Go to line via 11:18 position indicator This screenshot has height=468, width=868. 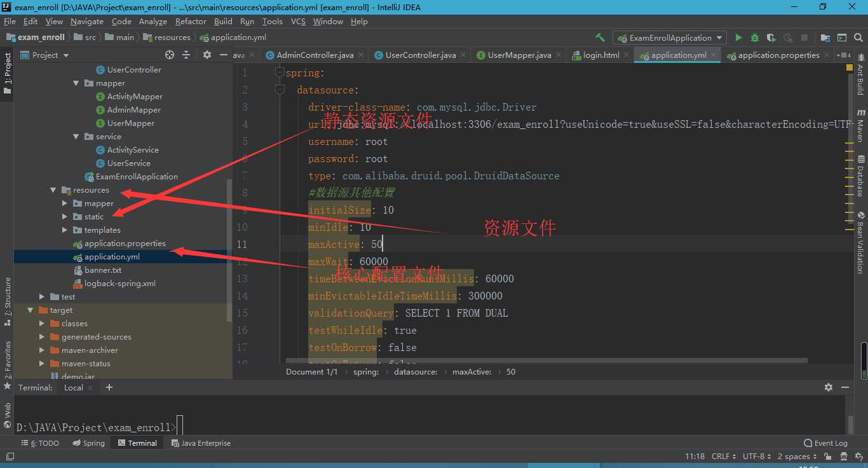(x=695, y=457)
